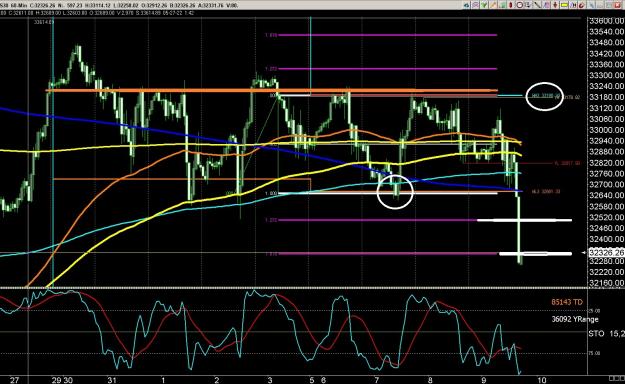This screenshot has height=384, width=625.
Task: Click the green checkmark toolbar icon
Action: [484, 5]
